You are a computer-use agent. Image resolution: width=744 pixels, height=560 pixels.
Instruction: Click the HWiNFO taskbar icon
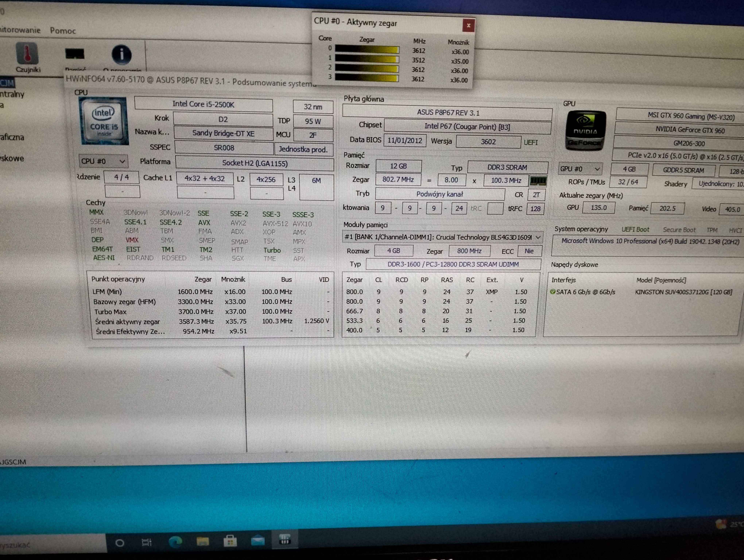tap(284, 539)
